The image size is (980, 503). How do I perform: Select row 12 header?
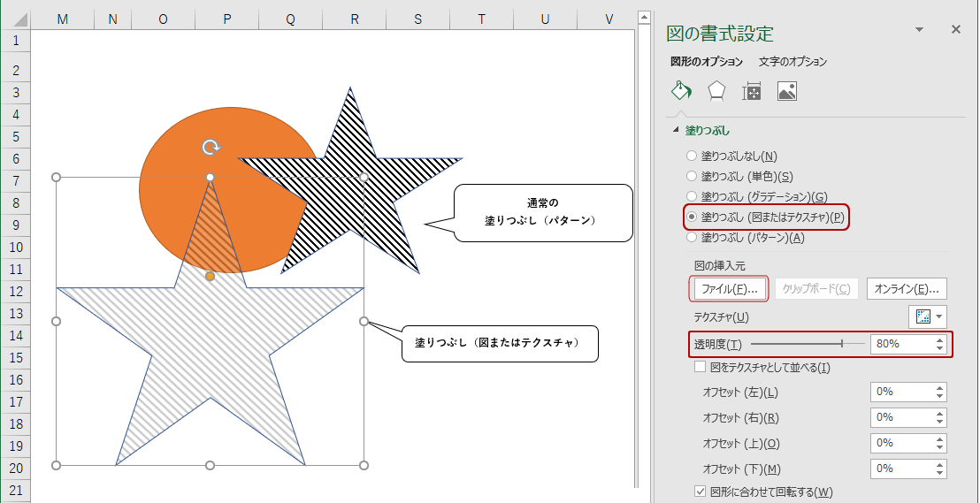pos(15,291)
